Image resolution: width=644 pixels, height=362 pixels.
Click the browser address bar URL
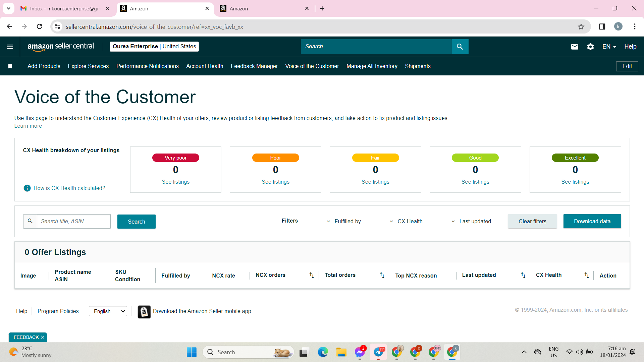click(x=154, y=27)
